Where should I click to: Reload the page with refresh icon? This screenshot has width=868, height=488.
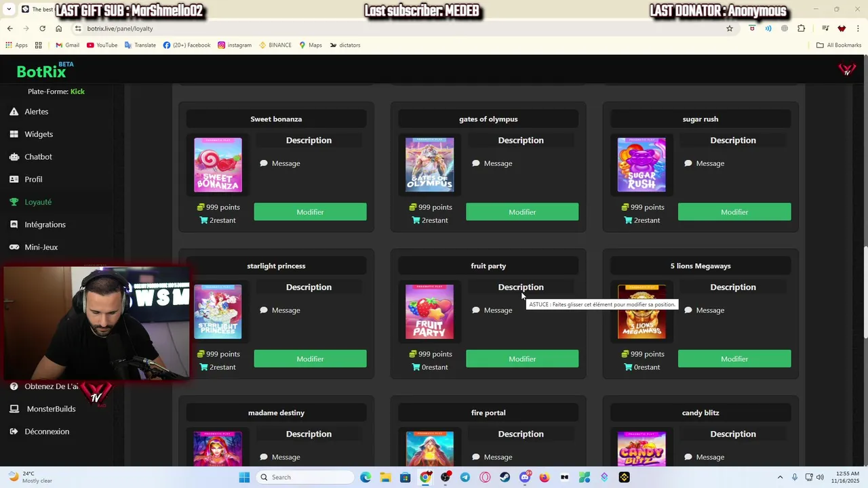(x=42, y=28)
